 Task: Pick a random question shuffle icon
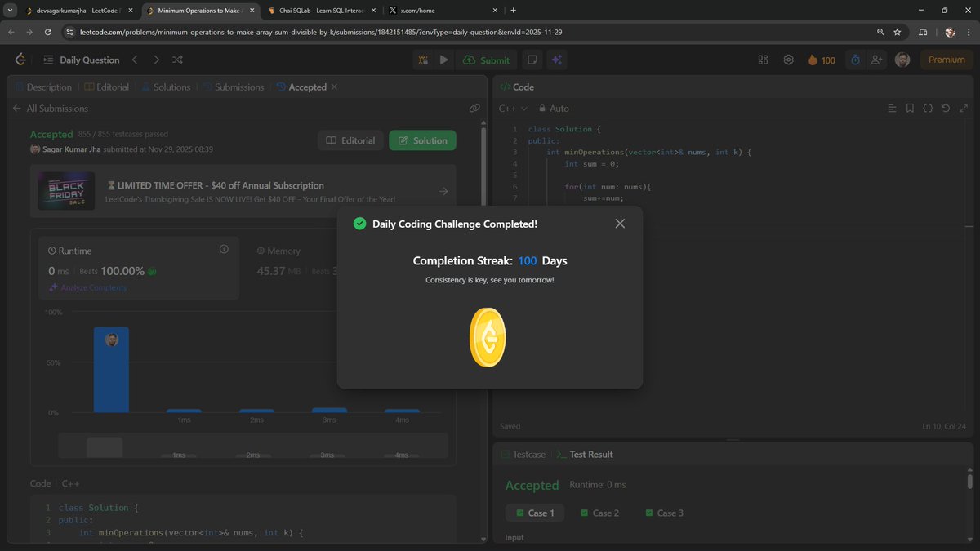coord(177,60)
